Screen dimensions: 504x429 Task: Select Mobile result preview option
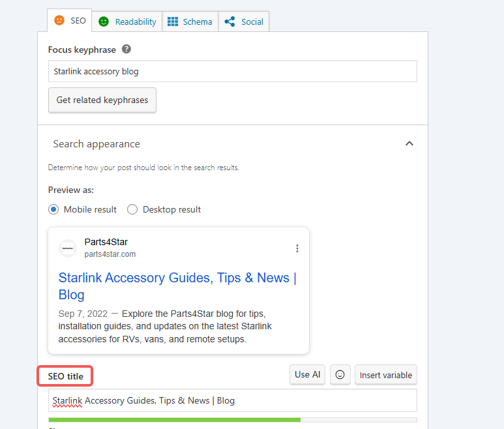tap(53, 209)
